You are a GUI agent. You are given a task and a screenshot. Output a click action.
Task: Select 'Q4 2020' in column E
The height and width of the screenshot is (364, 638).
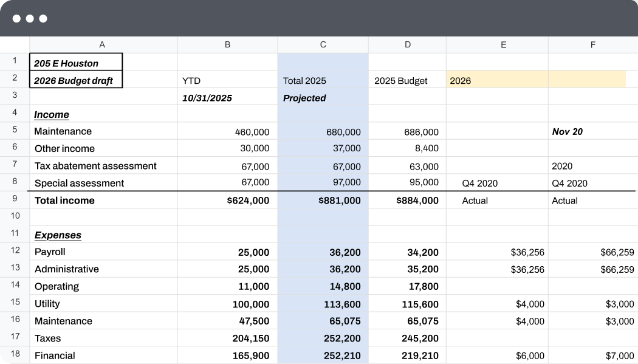click(x=497, y=183)
